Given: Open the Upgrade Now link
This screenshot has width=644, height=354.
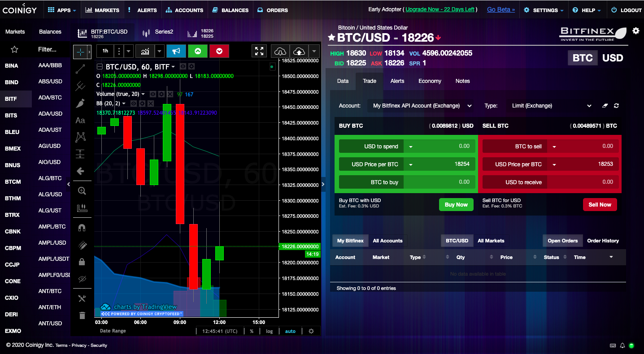Looking at the screenshot, I should pyautogui.click(x=440, y=9).
